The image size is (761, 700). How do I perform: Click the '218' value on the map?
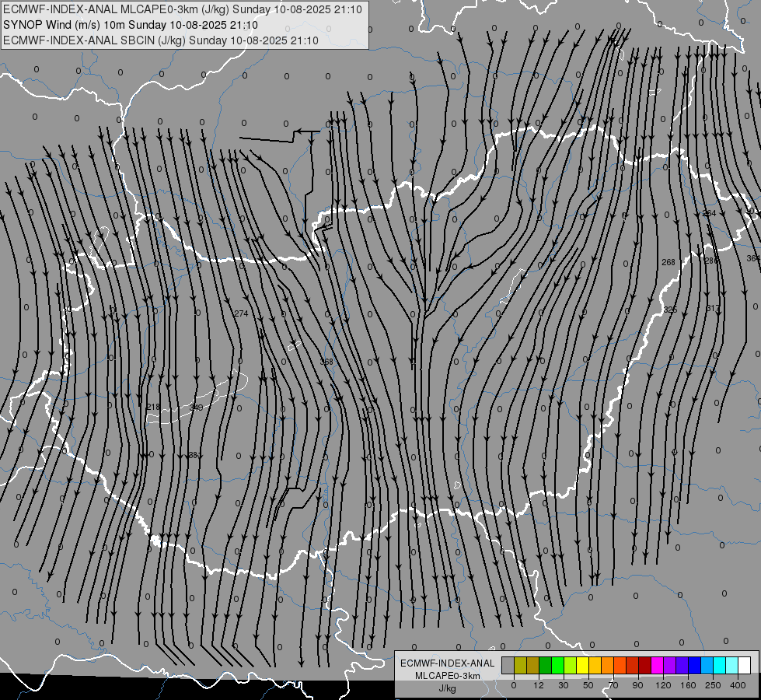point(153,407)
